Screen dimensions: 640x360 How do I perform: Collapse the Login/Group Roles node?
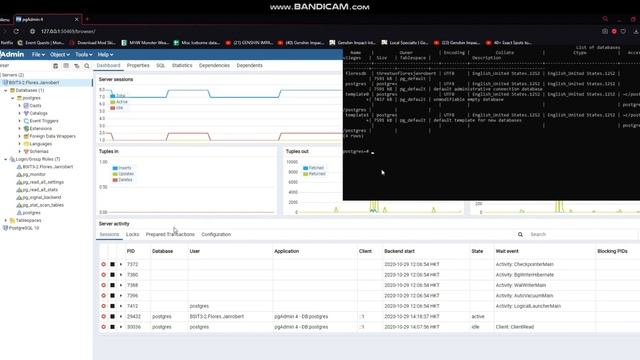pyautogui.click(x=6, y=159)
